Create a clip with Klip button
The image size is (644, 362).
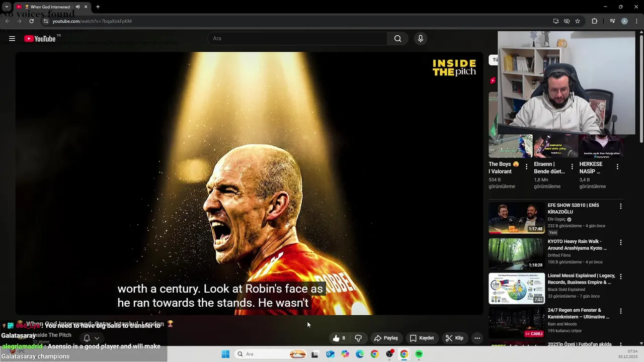coord(454,338)
